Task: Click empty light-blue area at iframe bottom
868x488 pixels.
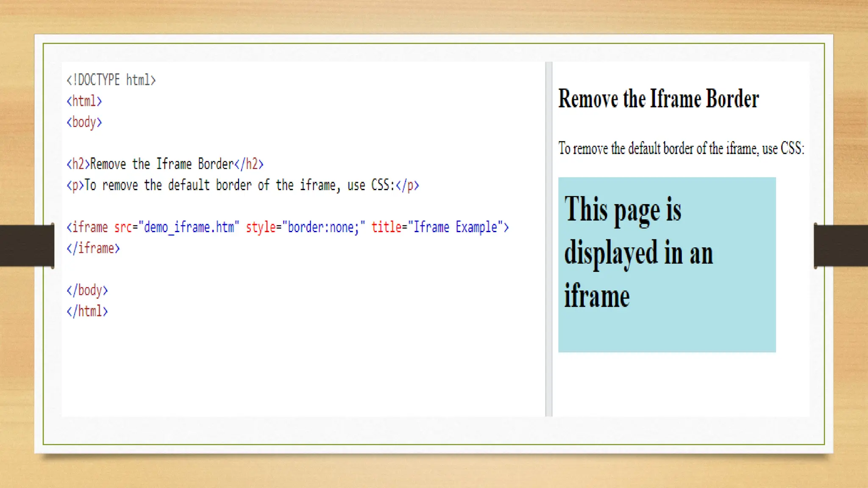Action: (667, 335)
